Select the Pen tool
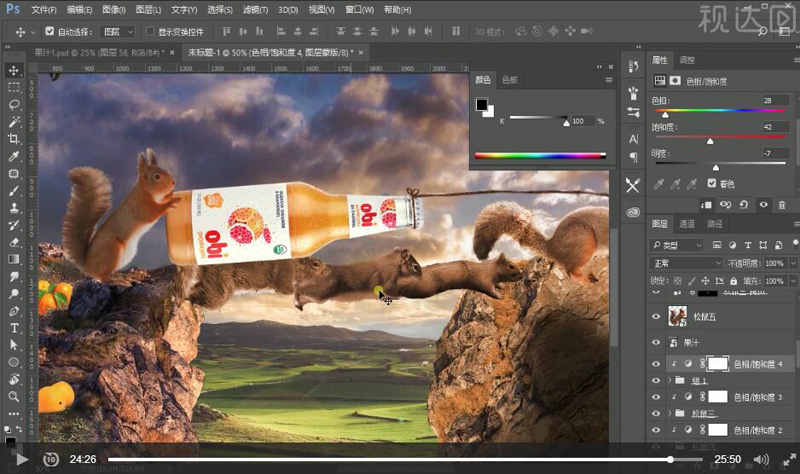Image resolution: width=800 pixels, height=474 pixels. click(x=14, y=311)
